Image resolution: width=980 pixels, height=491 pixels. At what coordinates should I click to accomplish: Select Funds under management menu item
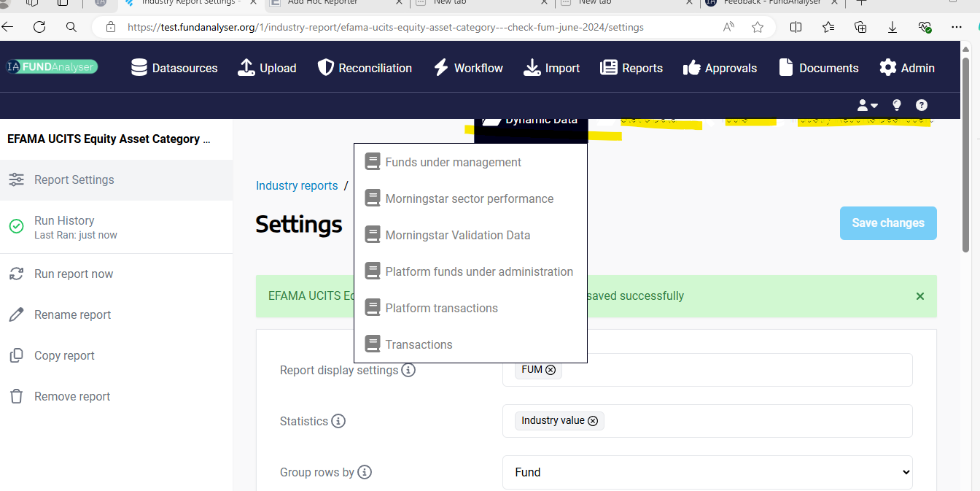453,162
